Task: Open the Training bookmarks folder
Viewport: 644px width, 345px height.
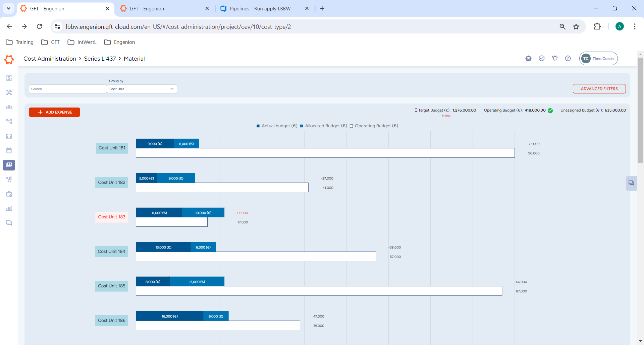Action: [20, 42]
